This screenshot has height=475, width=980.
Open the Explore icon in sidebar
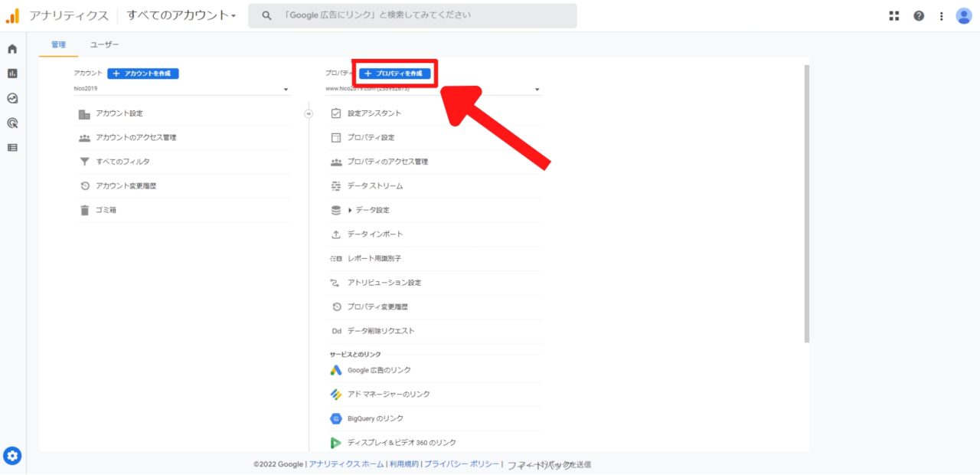pos(12,98)
